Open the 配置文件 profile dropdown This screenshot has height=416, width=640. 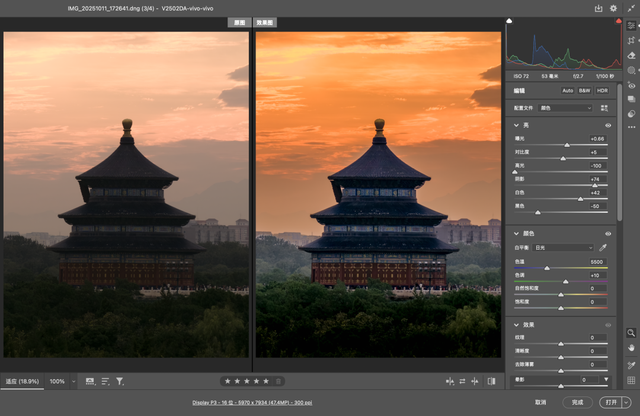pos(568,108)
